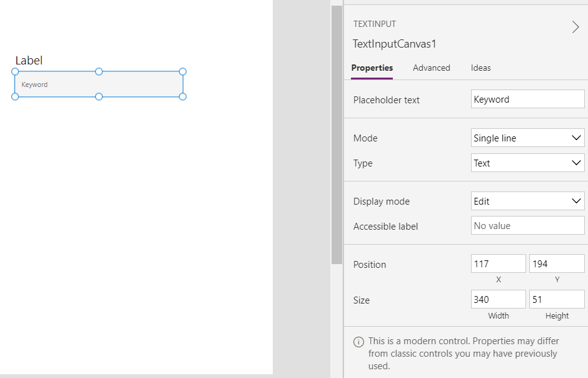Collapse the properties pane with chevron arrow
588x378 pixels.
575,27
